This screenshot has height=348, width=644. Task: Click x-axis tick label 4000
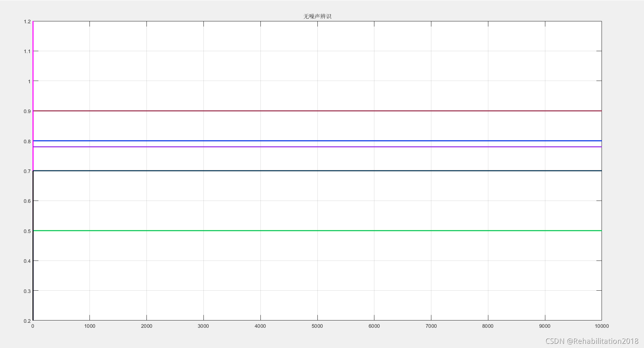(x=260, y=326)
